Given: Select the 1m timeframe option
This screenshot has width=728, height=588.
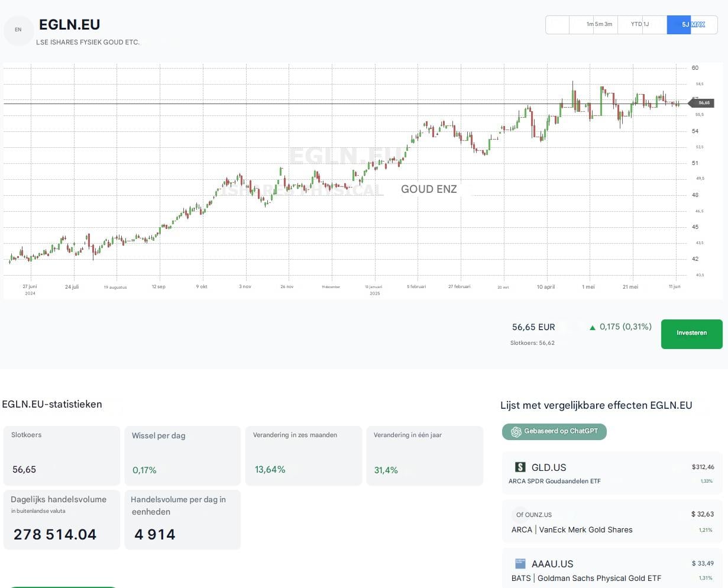Looking at the screenshot, I should (x=589, y=24).
